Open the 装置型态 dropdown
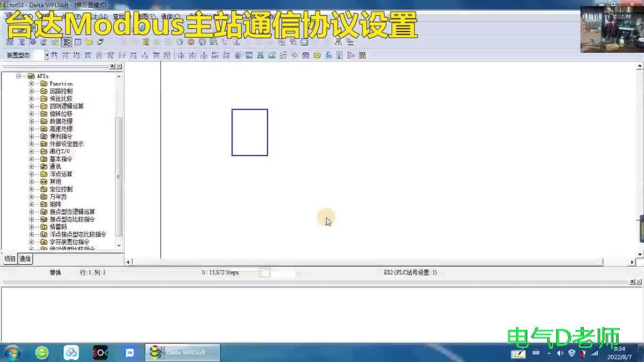Viewport: 644px width, 362px height. [46, 55]
